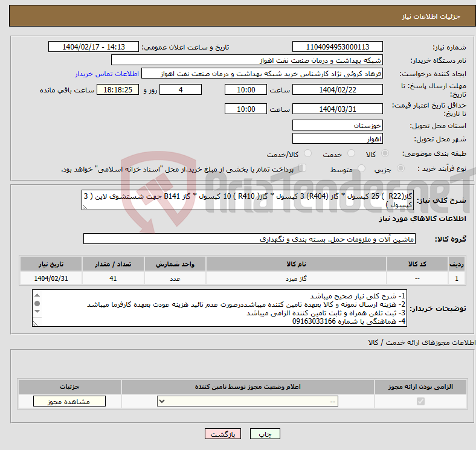The width and height of the screenshot is (476, 450).
Task: Click the buyer organization name field
Action: point(247,60)
